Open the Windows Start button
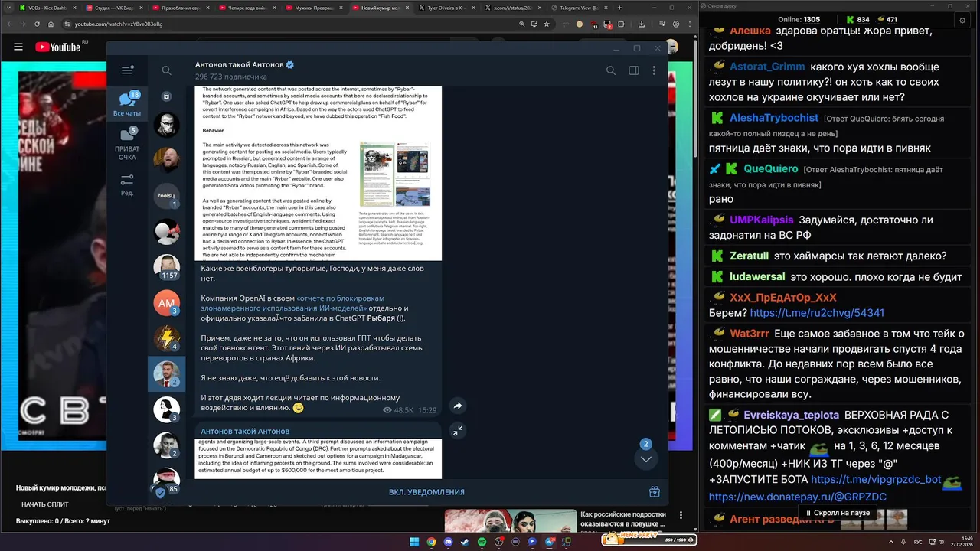 (x=414, y=542)
